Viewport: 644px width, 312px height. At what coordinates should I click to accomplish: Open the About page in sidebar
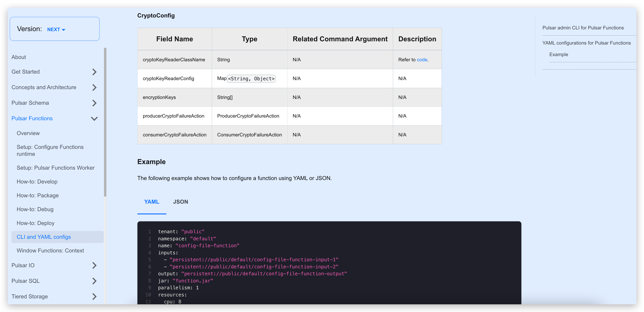19,57
